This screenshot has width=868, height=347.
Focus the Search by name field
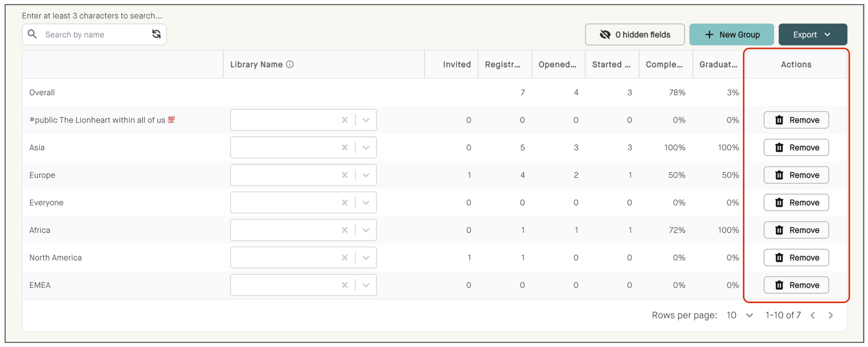(94, 35)
